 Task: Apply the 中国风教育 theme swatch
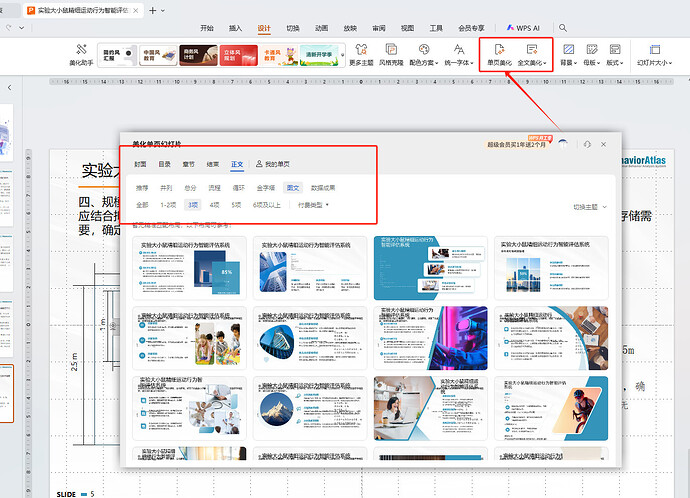(x=151, y=53)
